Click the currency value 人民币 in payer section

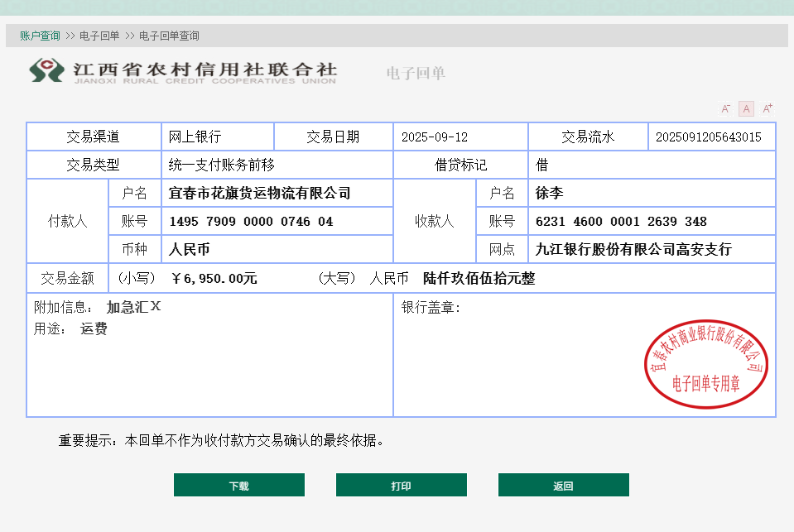(x=190, y=249)
